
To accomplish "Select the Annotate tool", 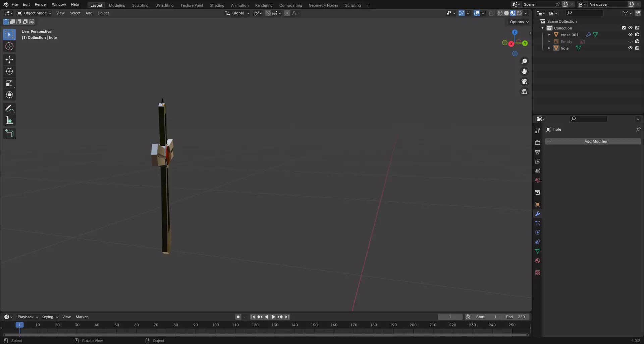I will 9,109.
